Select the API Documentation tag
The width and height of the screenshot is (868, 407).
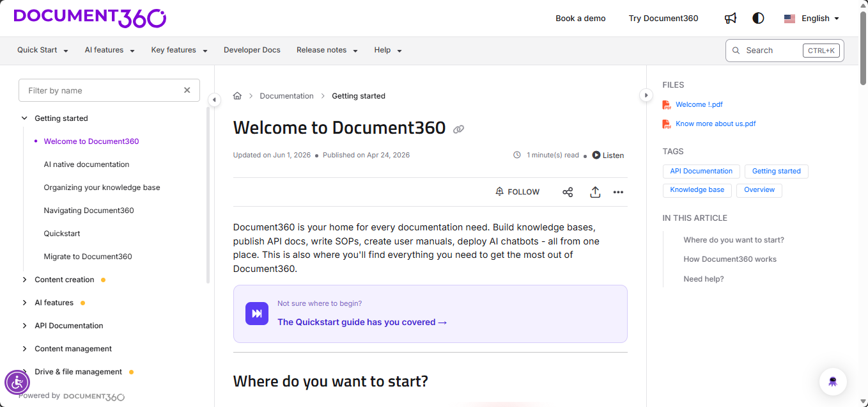click(x=701, y=172)
